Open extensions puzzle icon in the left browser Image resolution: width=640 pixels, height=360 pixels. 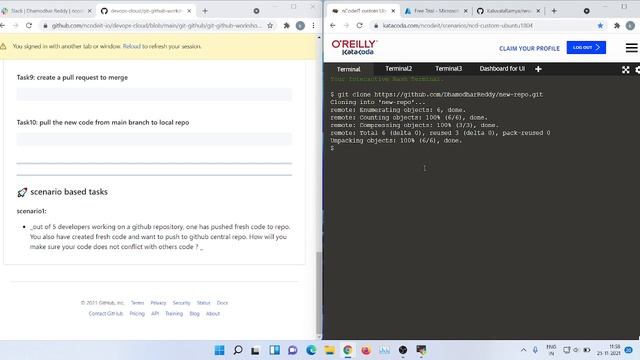tap(287, 25)
